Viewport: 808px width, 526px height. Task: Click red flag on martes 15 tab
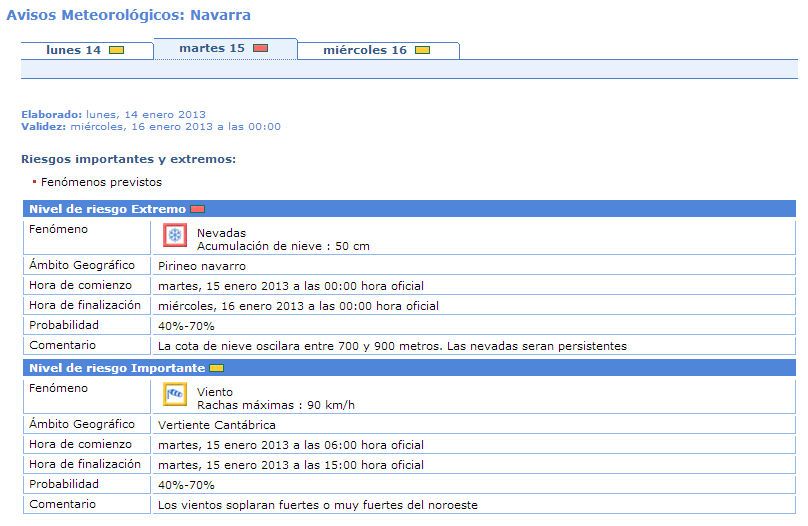(261, 48)
